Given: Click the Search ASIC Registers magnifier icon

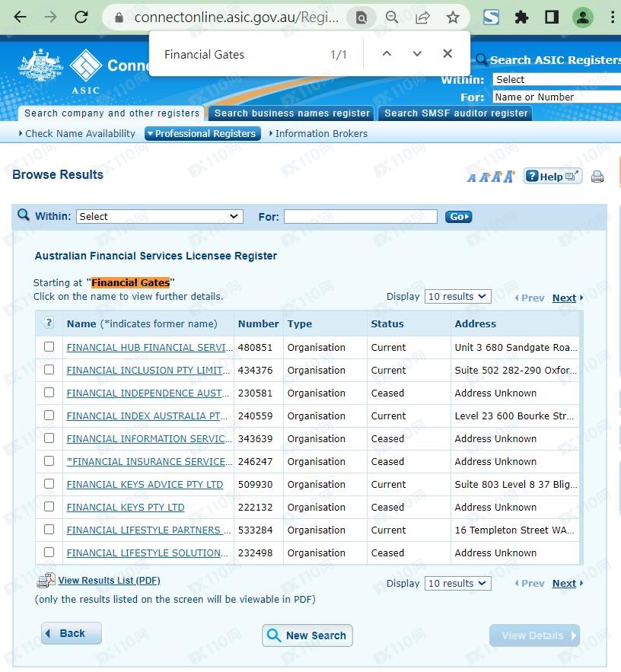Looking at the screenshot, I should (481, 59).
